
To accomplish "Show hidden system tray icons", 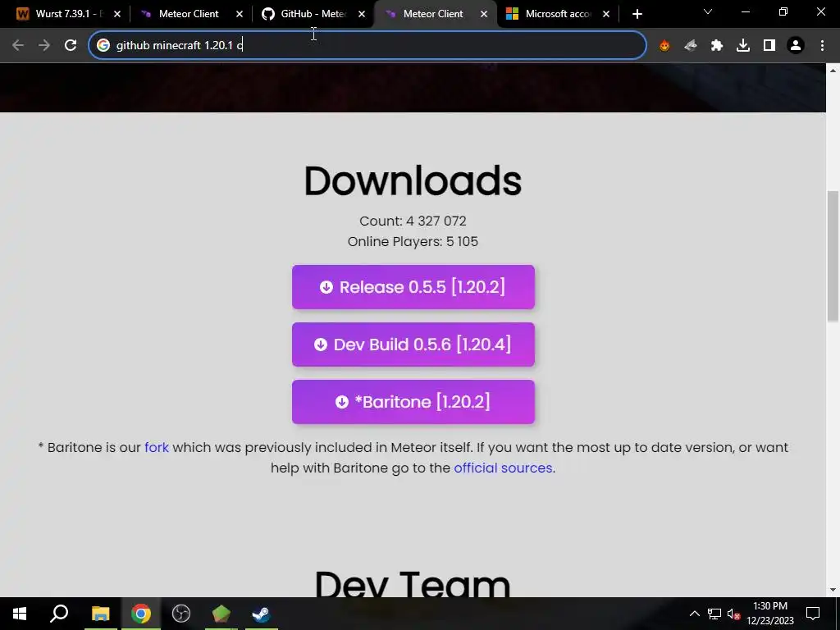I will 694,614.
